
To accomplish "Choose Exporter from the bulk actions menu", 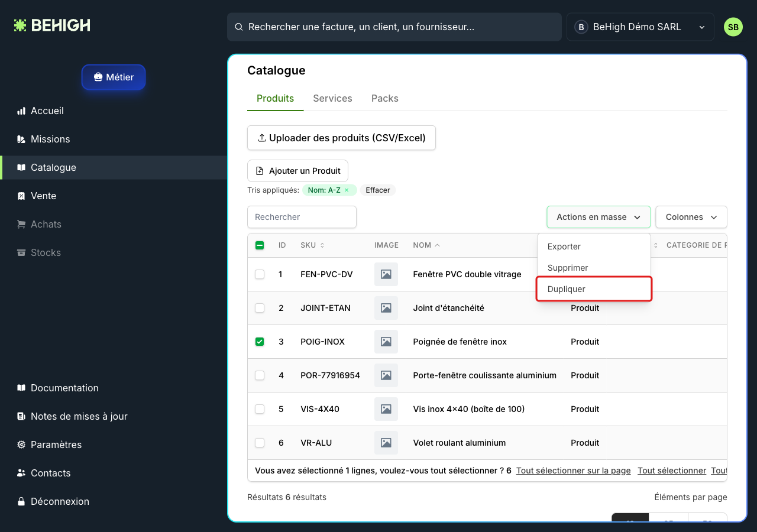I will point(594,246).
